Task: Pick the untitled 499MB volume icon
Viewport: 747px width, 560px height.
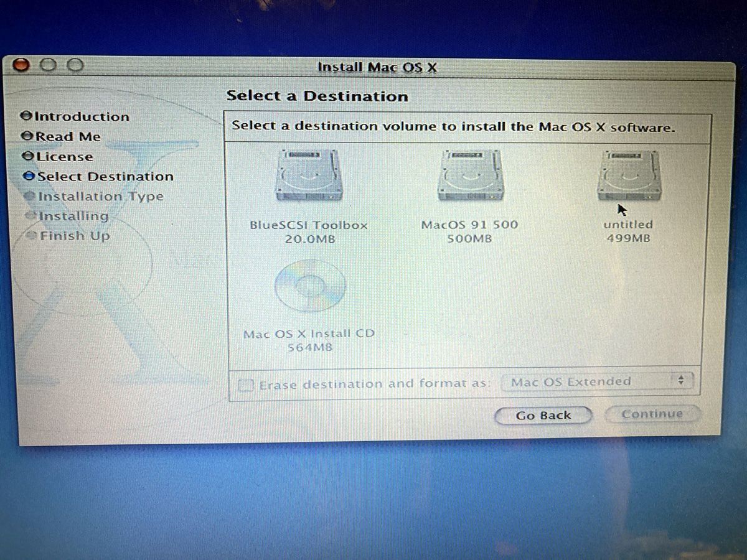Action: (628, 177)
